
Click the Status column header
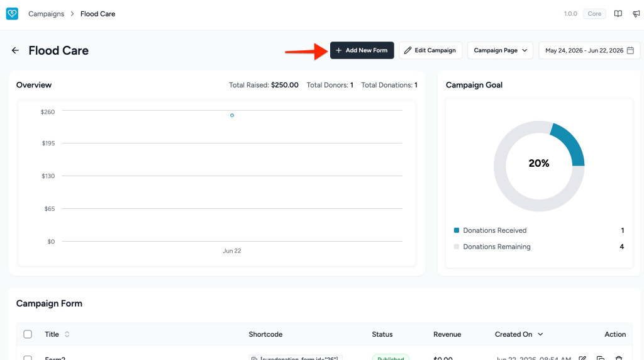click(382, 334)
